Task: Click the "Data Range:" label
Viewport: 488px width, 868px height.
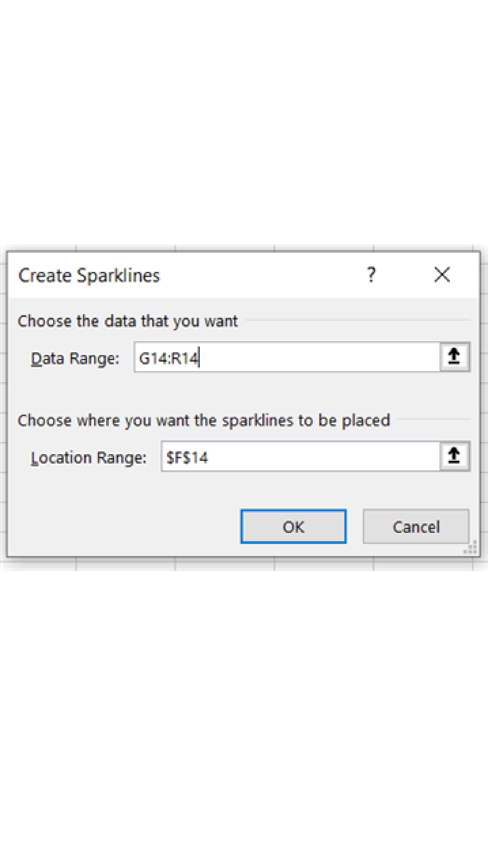Action: coord(75,358)
